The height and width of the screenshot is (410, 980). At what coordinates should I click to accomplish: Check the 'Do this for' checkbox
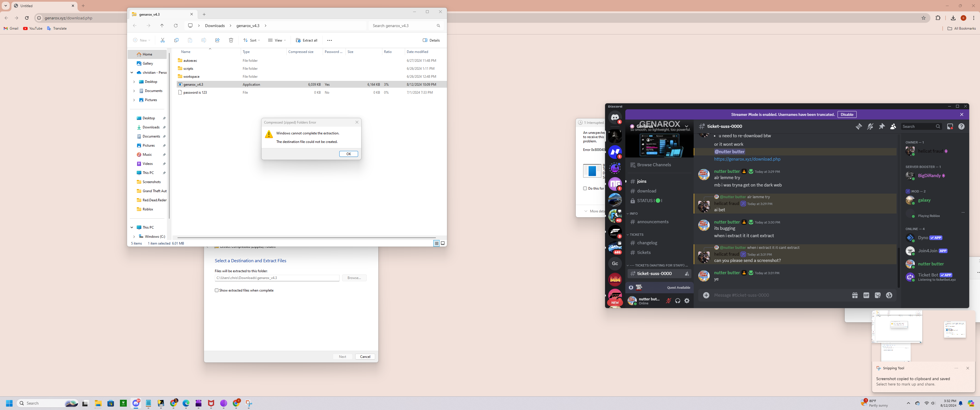[585, 188]
